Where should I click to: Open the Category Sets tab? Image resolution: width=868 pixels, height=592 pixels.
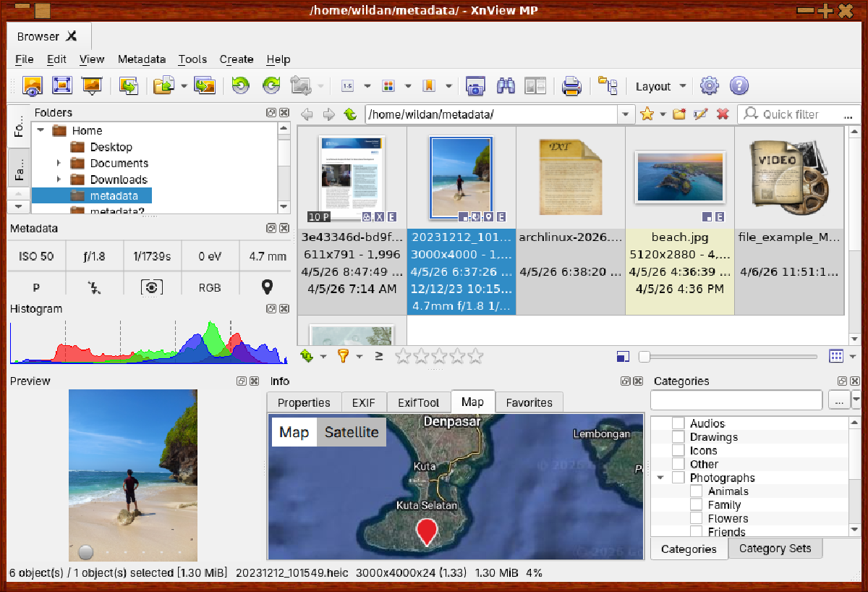tap(775, 549)
